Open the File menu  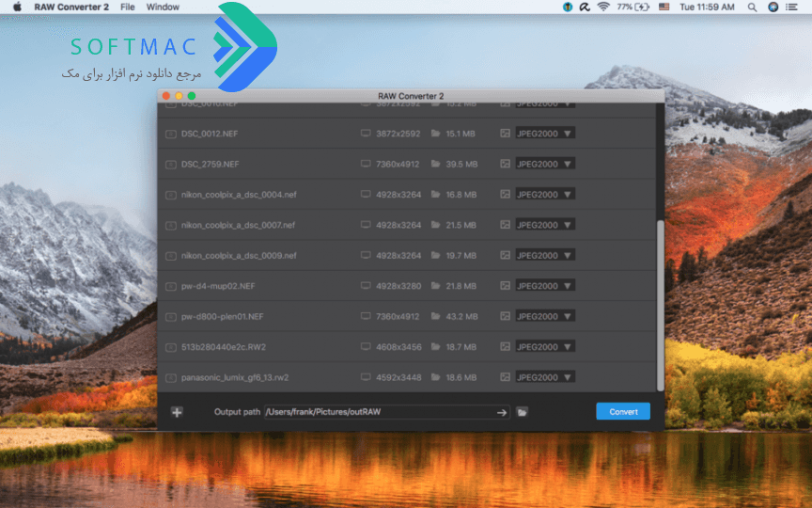(128, 7)
